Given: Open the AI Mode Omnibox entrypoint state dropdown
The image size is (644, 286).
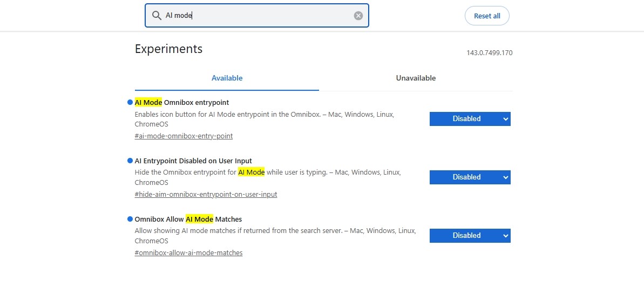Looking at the screenshot, I should 470,119.
